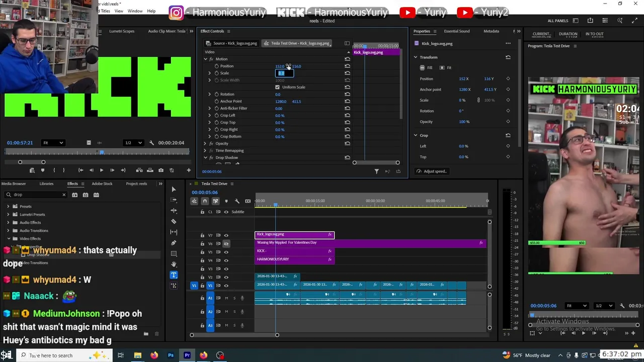Open the Source monitor settings wrench
The width and height of the screenshot is (644, 362).
151,143
